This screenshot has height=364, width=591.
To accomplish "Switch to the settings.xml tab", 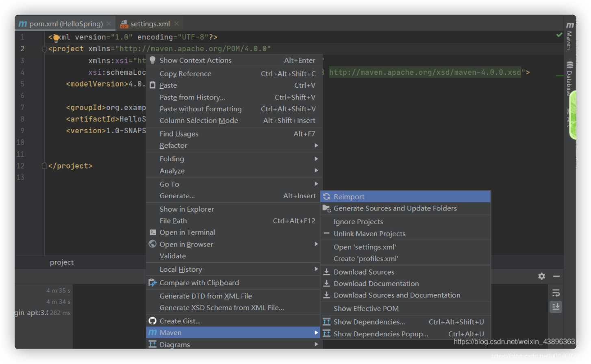I will [x=150, y=24].
